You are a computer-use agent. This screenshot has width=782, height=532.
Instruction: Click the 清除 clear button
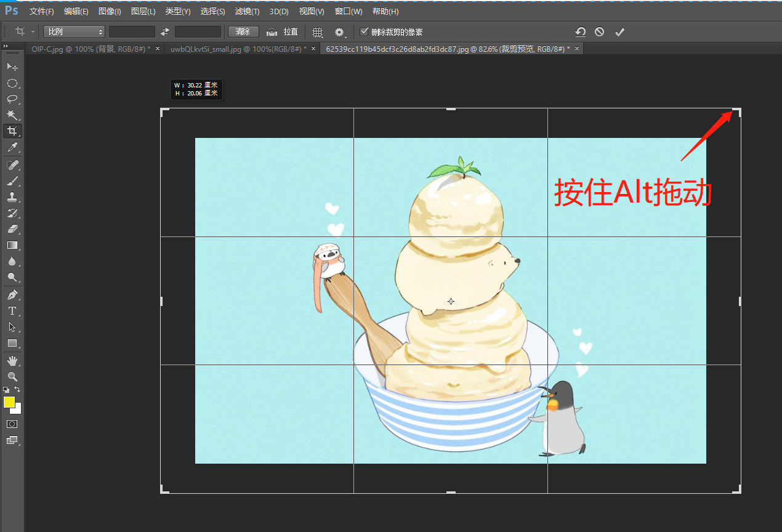click(x=243, y=32)
